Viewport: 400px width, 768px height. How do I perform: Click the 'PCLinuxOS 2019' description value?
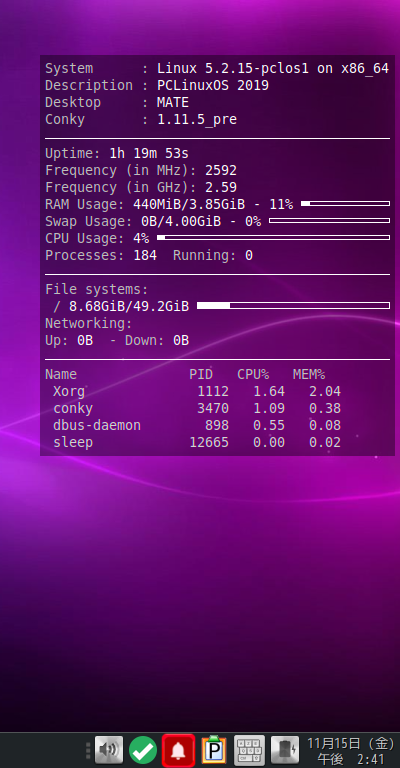pyautogui.click(x=212, y=85)
